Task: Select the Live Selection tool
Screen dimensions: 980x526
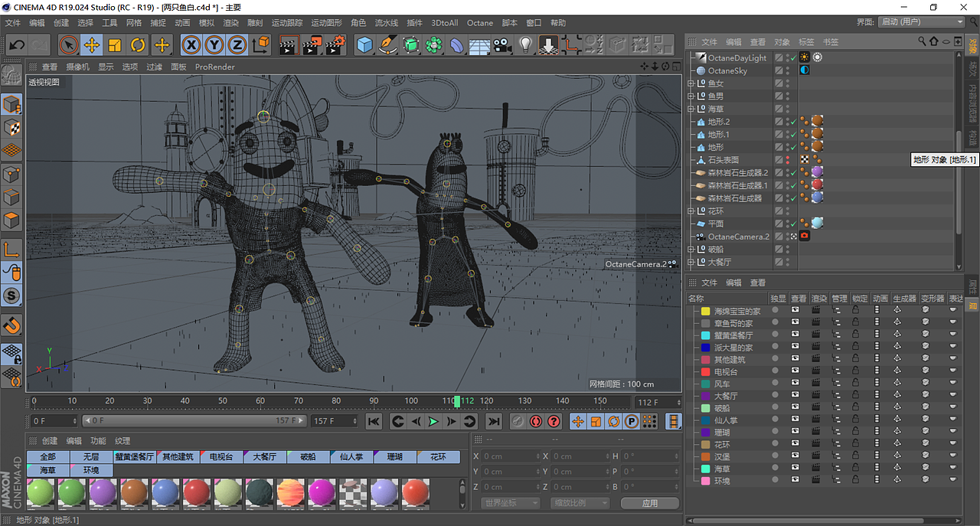Action: (69, 45)
